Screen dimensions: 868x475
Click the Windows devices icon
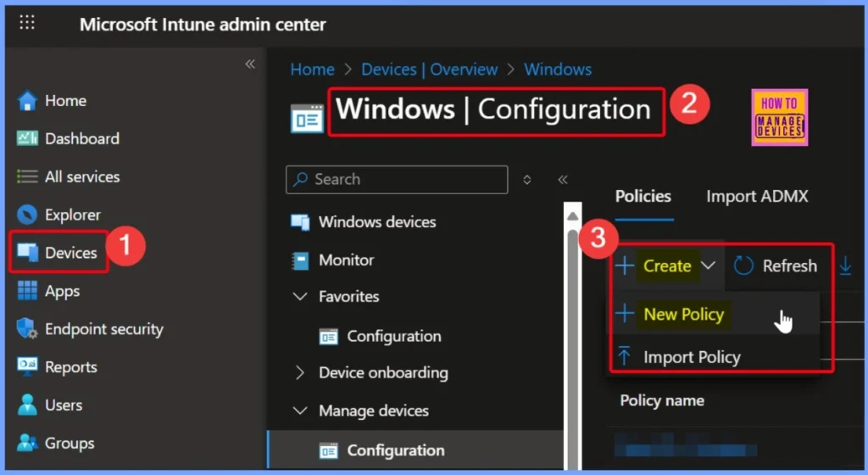pyautogui.click(x=300, y=222)
